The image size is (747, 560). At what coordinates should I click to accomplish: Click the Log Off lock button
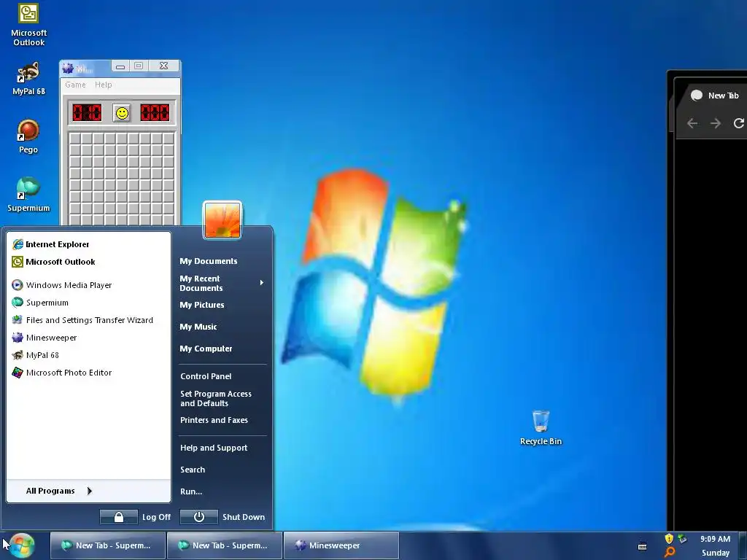coord(119,517)
